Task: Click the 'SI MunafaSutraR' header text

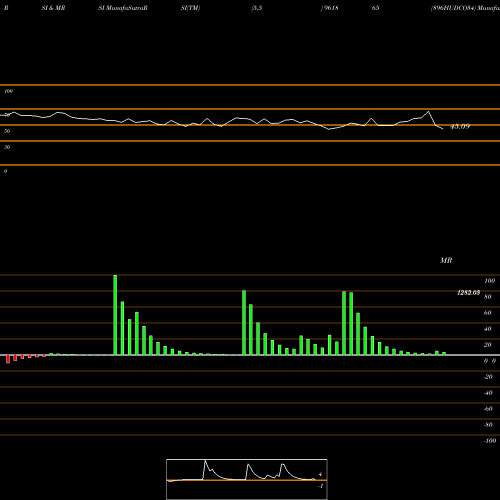Action: tap(123, 8)
